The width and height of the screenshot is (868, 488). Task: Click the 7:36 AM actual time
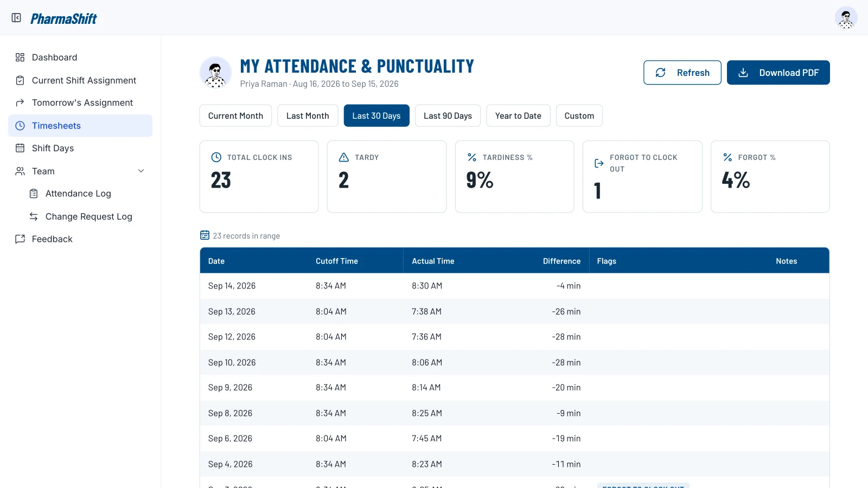click(x=426, y=337)
